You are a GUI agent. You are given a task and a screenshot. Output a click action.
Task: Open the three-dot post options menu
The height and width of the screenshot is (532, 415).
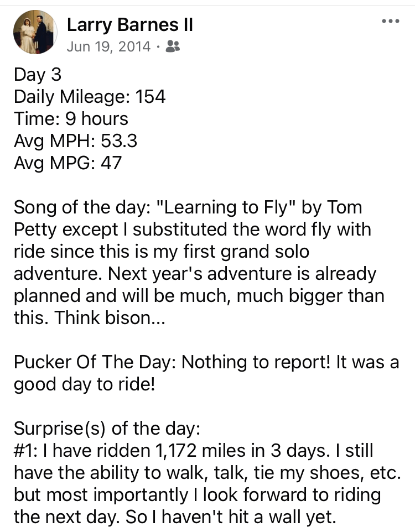(x=390, y=22)
